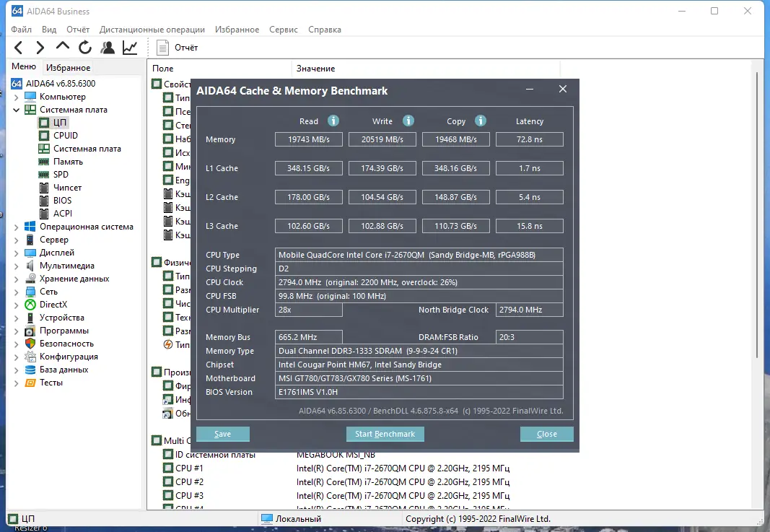Click the Close button in benchmark dialog
The height and width of the screenshot is (532, 770).
[546, 434]
